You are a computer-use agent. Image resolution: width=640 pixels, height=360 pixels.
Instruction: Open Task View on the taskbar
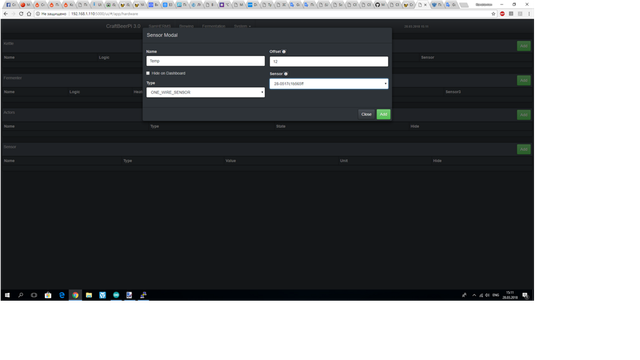pyautogui.click(x=34, y=295)
